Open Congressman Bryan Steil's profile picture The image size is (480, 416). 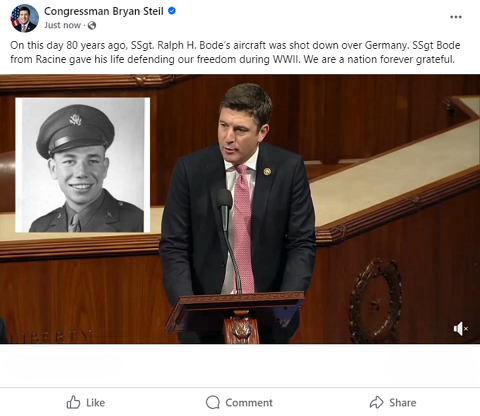(x=24, y=18)
